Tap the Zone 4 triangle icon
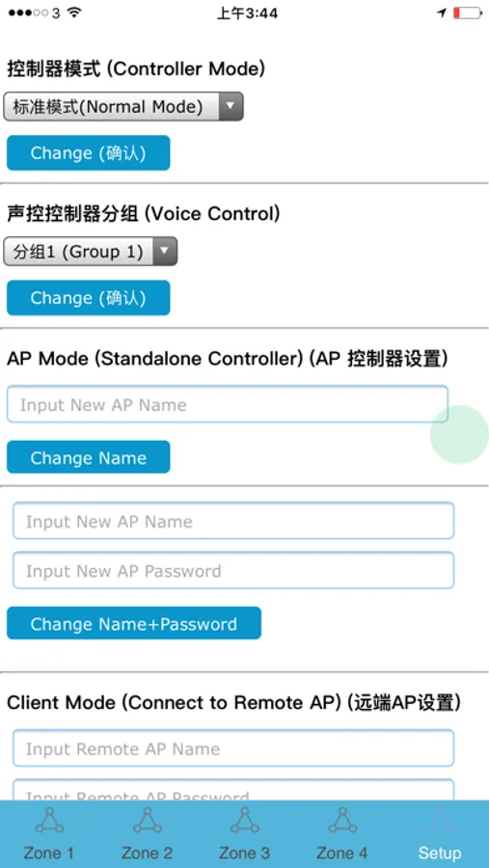Viewport: 489px width, 868px height. coord(342,821)
